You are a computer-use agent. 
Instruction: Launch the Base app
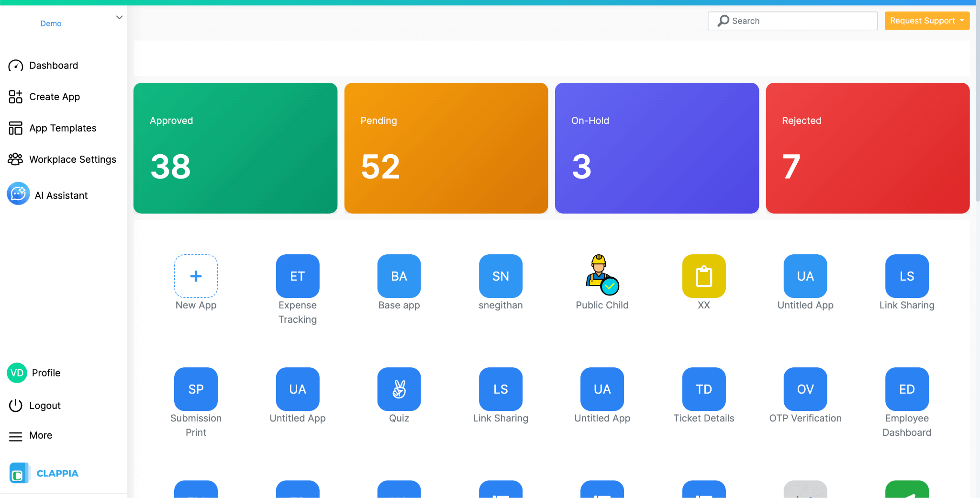click(399, 276)
